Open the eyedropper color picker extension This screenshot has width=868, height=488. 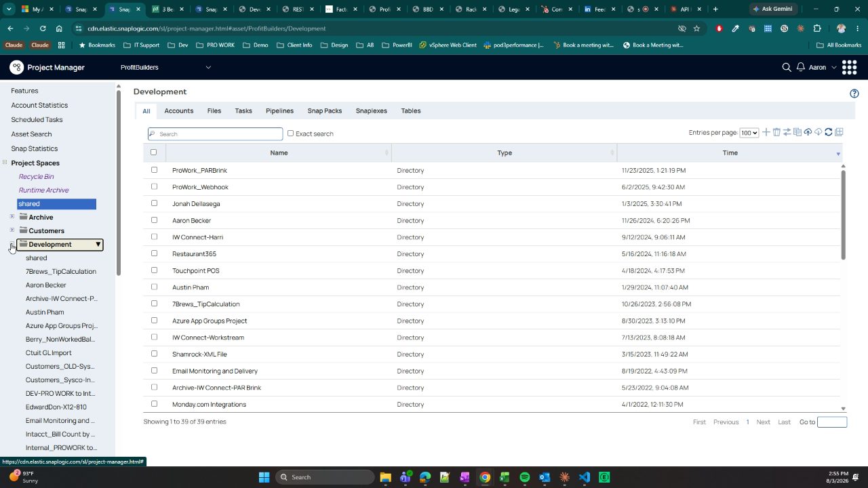click(x=736, y=28)
